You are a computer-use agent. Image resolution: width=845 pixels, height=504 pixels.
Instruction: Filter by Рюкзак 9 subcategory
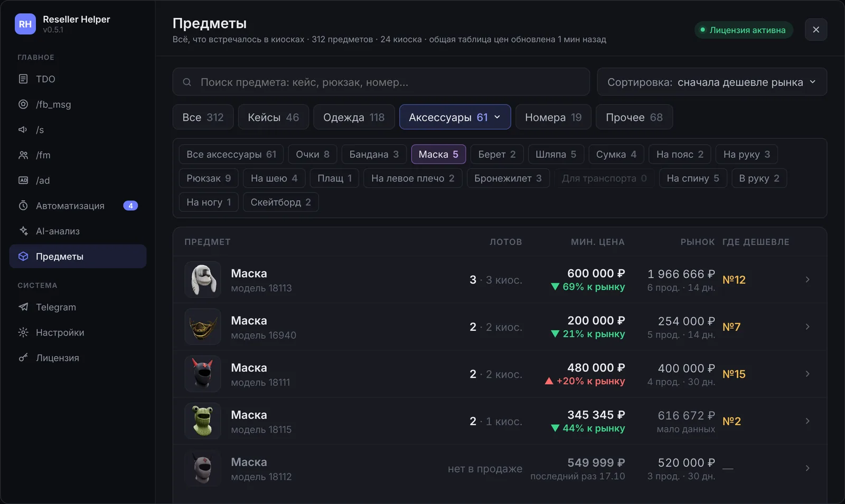209,178
